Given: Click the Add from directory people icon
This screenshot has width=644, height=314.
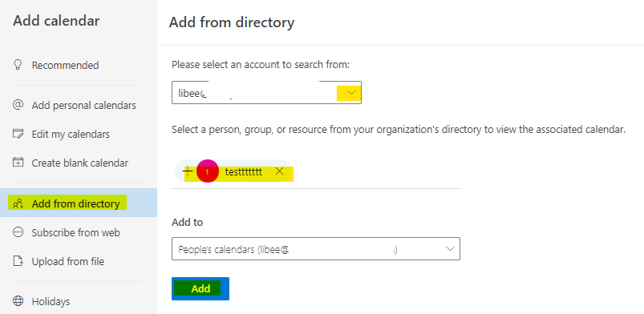Looking at the screenshot, I should pos(18,203).
